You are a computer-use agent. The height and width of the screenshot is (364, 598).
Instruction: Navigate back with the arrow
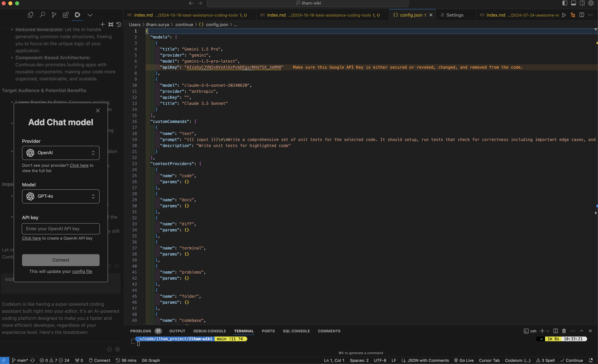191,3
